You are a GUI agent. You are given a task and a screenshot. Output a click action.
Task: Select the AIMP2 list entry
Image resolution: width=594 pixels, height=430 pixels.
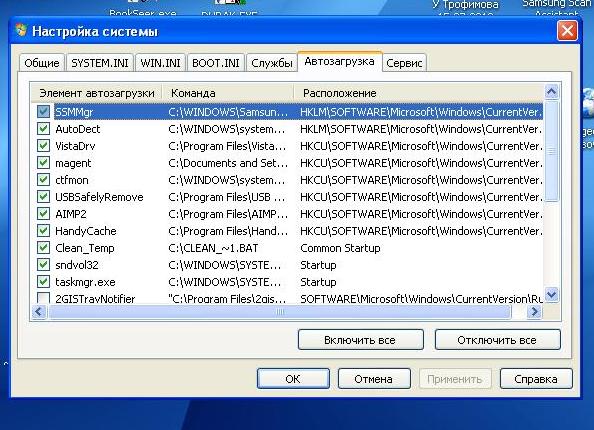tap(71, 214)
